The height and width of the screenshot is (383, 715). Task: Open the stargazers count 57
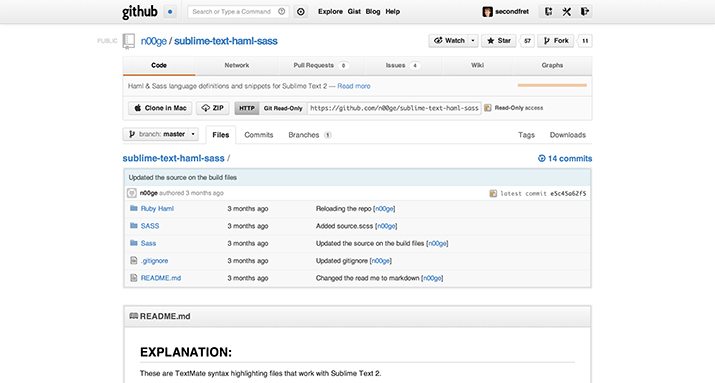[527, 41]
